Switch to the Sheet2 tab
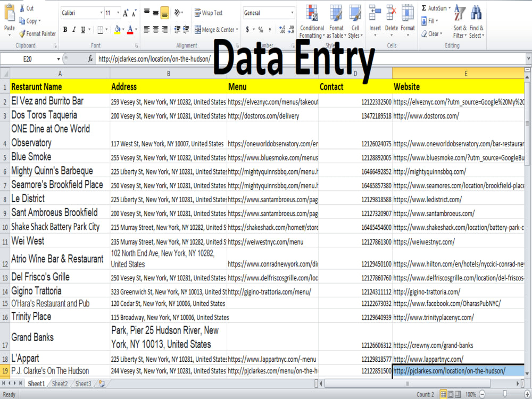The image size is (532, 399). [x=60, y=384]
